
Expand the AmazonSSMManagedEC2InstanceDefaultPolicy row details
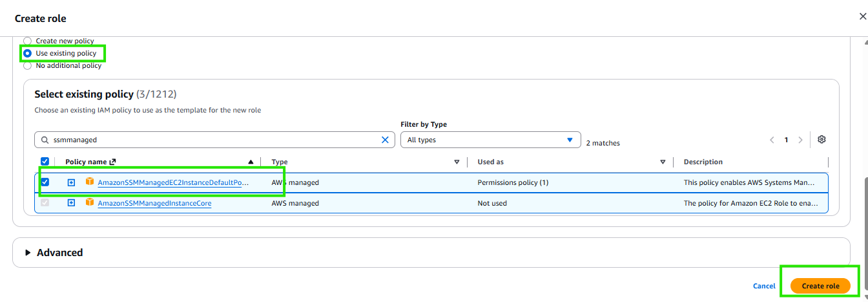[71, 182]
